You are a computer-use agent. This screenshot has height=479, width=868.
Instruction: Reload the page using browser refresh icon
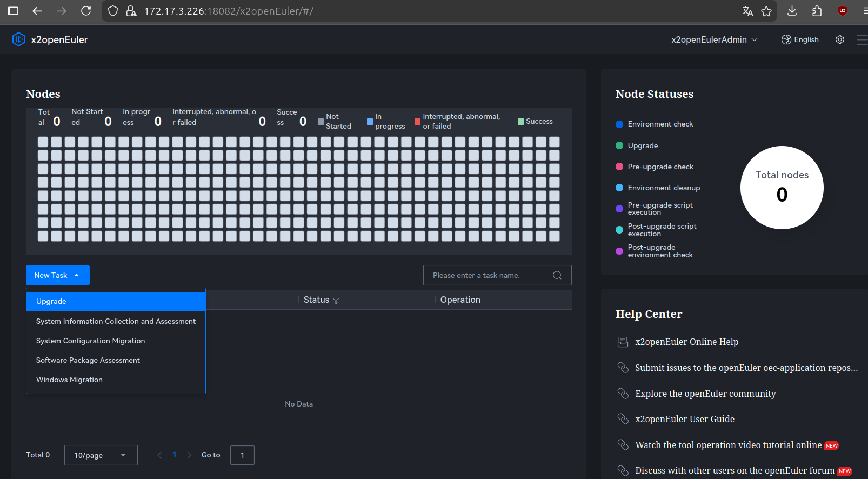pos(86,11)
